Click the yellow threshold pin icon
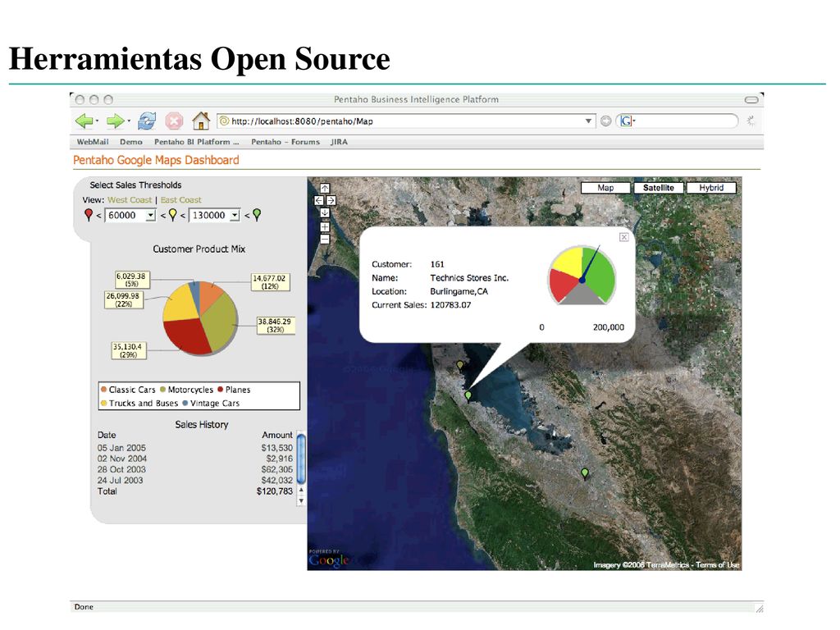Viewport: 840px width, 630px height. pyautogui.click(x=172, y=215)
